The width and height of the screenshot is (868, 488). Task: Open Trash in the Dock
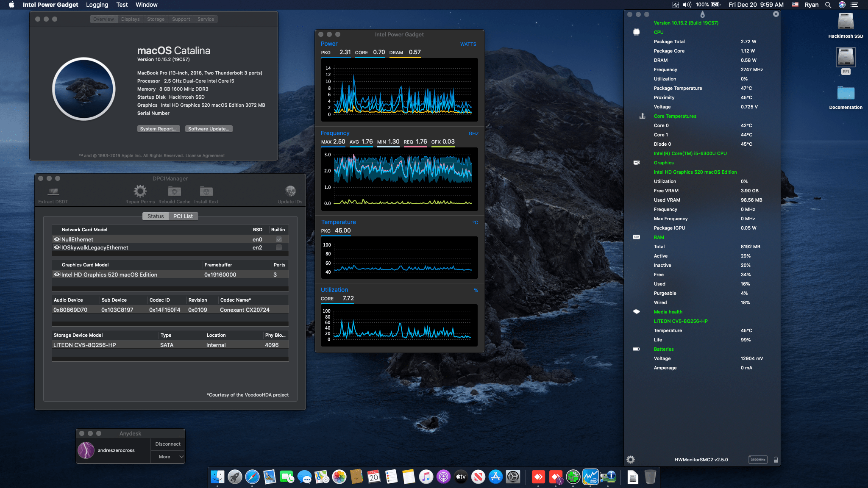pyautogui.click(x=650, y=477)
